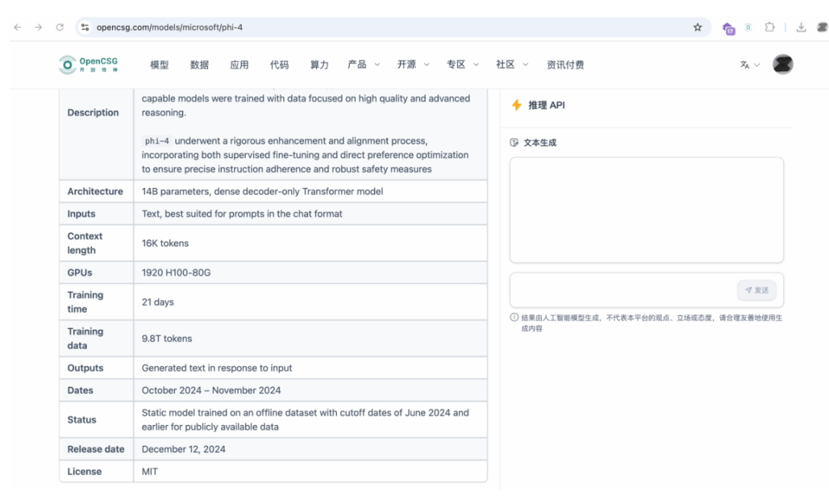The height and width of the screenshot is (504, 829).
Task: Open the 应用 nav item
Action: point(239,65)
